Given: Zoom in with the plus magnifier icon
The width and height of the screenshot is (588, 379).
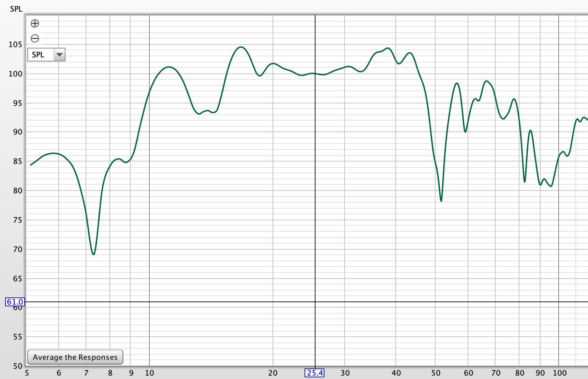Looking at the screenshot, I should [x=35, y=23].
